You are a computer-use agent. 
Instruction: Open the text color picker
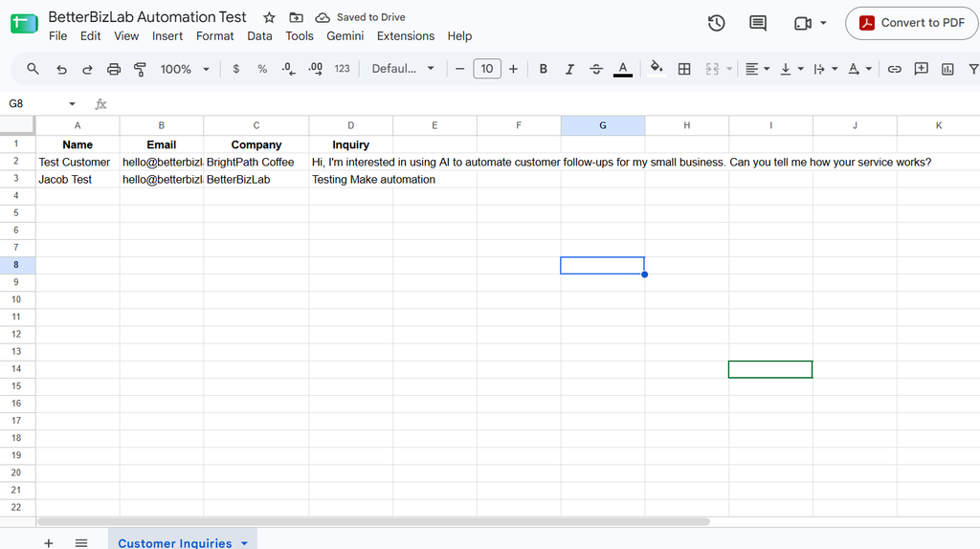(622, 69)
